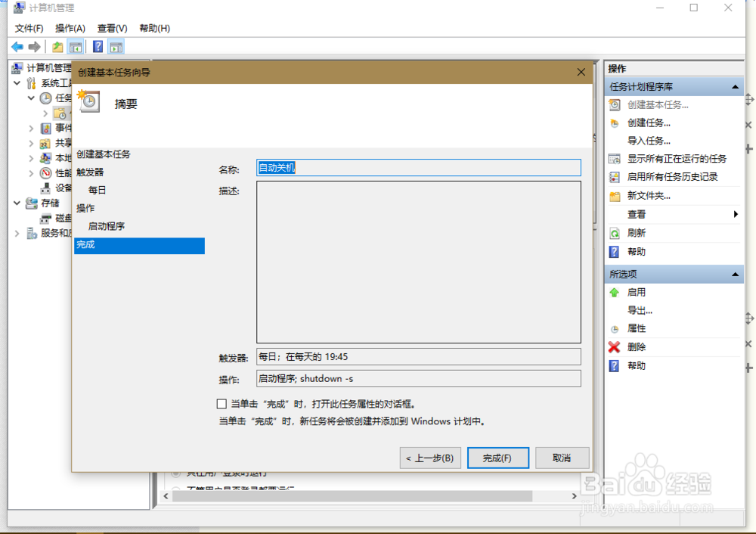This screenshot has width=756, height=534.
Task: Open 属性 for the selected item
Action: [x=636, y=328]
